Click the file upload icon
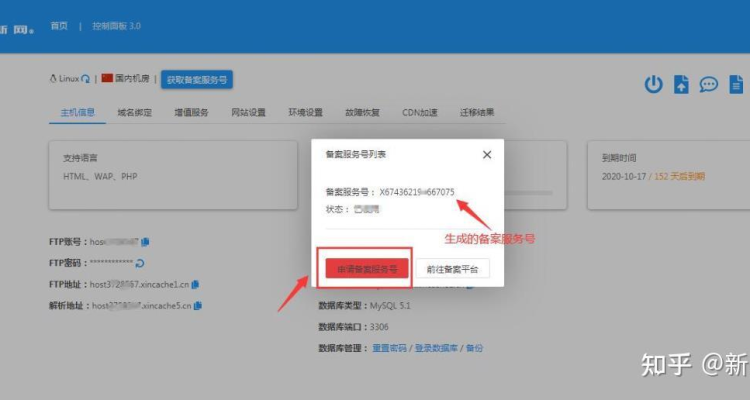The height and width of the screenshot is (400, 750). (x=681, y=84)
